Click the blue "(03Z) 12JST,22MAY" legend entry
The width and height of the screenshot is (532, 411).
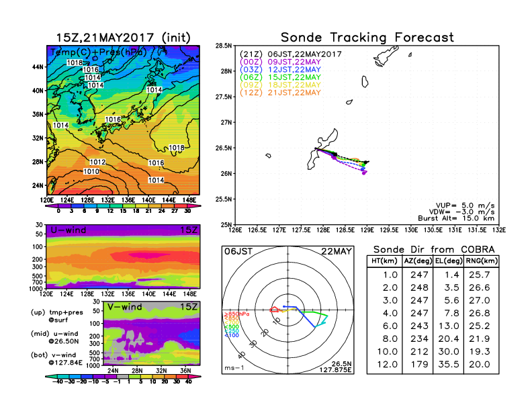(x=280, y=70)
